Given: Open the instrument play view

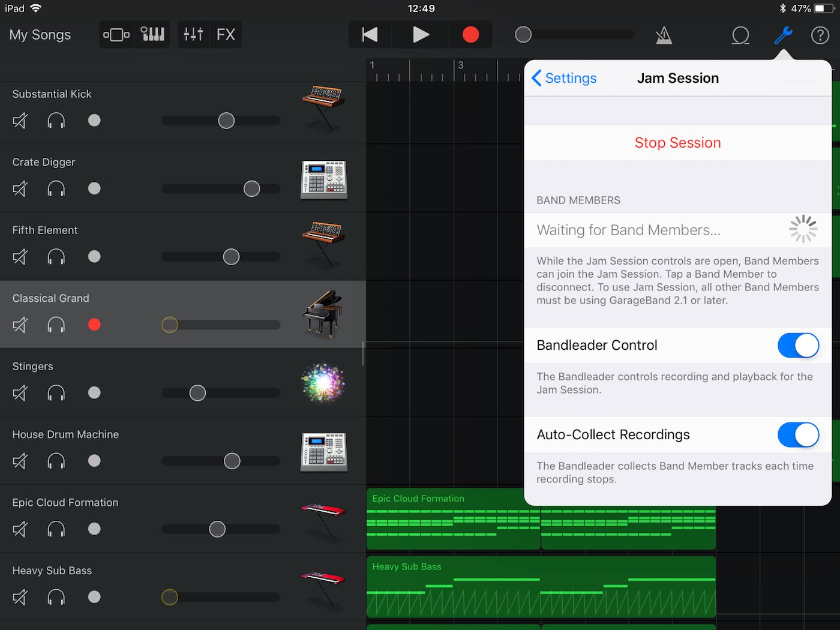Looking at the screenshot, I should pyautogui.click(x=152, y=34).
